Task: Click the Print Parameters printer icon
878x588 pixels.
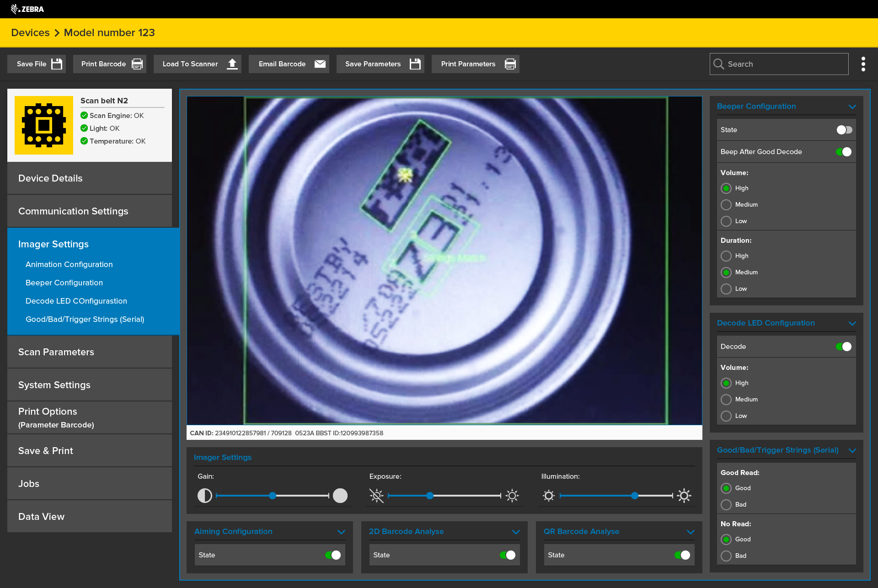Action: 510,64
